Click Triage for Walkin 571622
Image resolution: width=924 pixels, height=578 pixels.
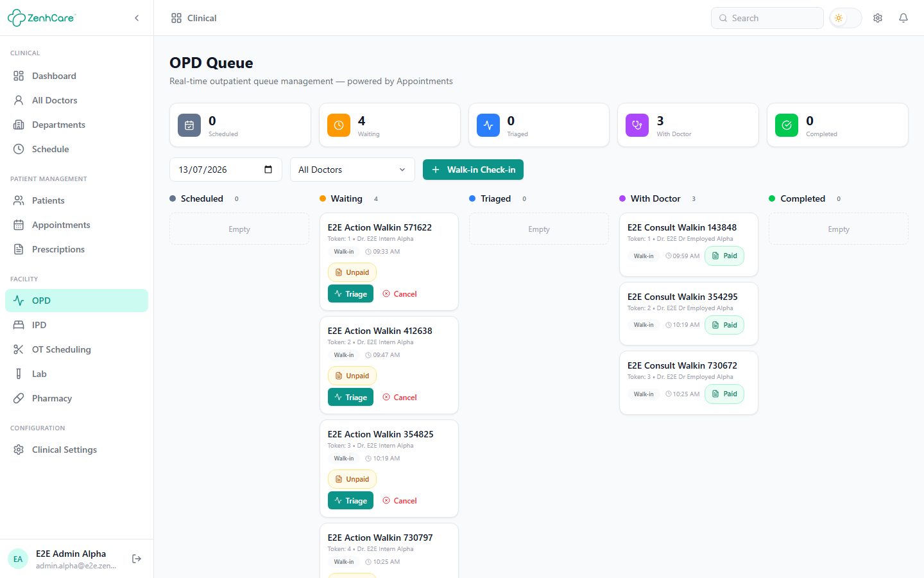(350, 294)
